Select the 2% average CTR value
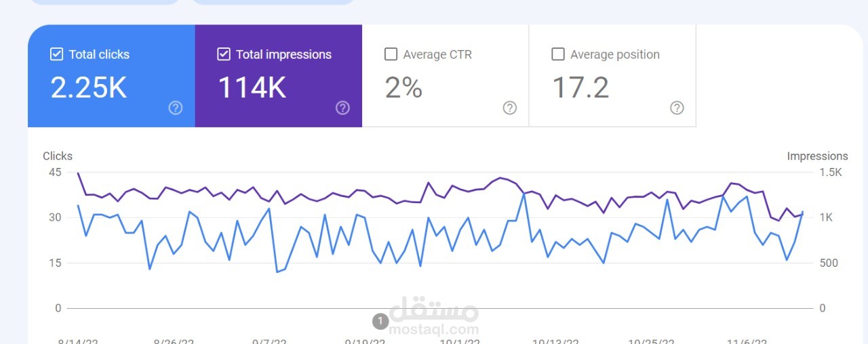 (403, 88)
